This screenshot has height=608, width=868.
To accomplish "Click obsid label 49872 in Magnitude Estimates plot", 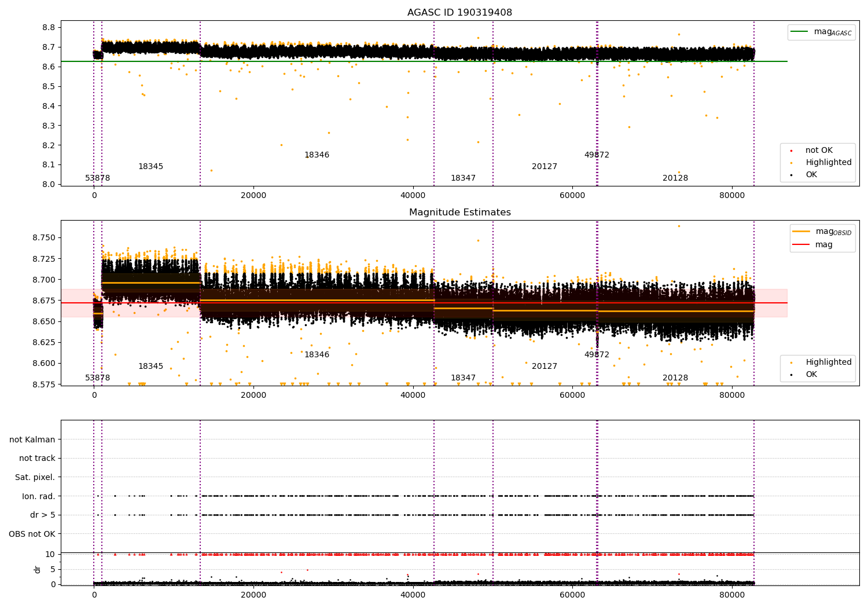I will click(x=597, y=355).
